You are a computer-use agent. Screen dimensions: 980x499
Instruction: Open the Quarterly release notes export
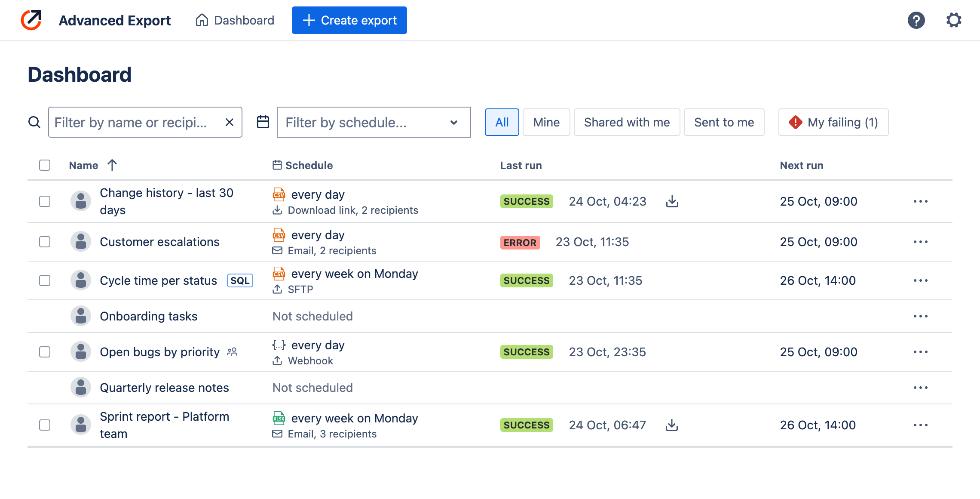pos(165,388)
